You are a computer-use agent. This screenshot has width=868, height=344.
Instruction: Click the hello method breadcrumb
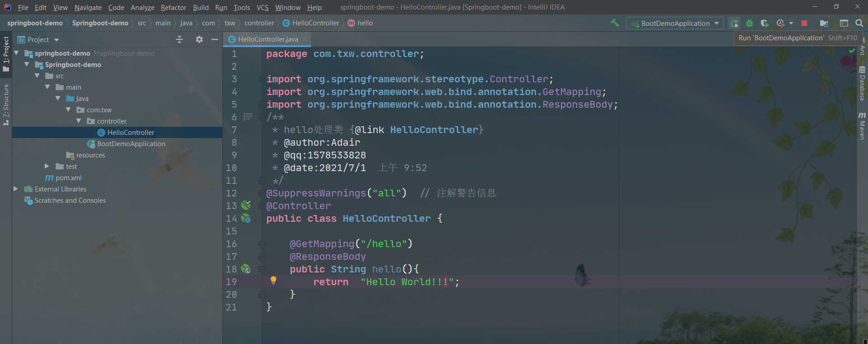360,23
